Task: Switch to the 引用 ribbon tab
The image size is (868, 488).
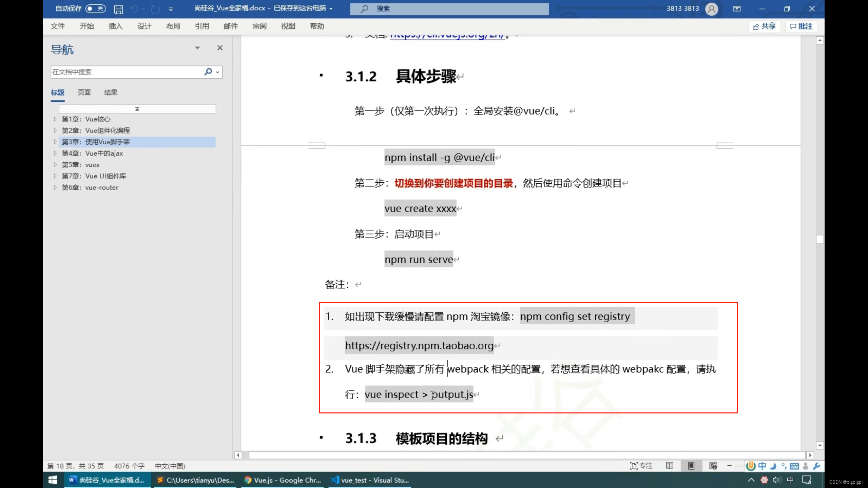Action: pyautogui.click(x=202, y=26)
